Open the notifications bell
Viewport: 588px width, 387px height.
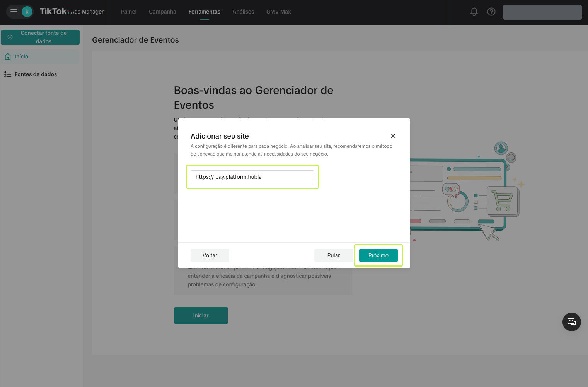(x=474, y=12)
